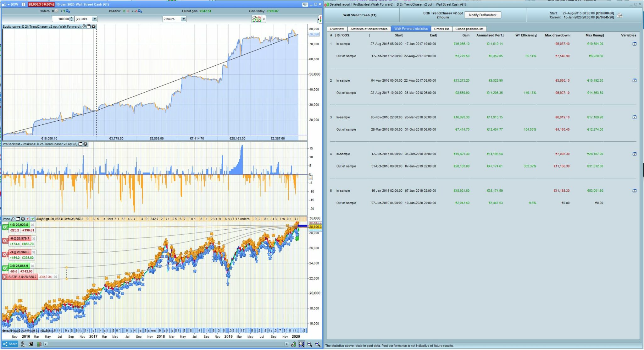Open the indicators button dropdown arrow

coord(264,19)
